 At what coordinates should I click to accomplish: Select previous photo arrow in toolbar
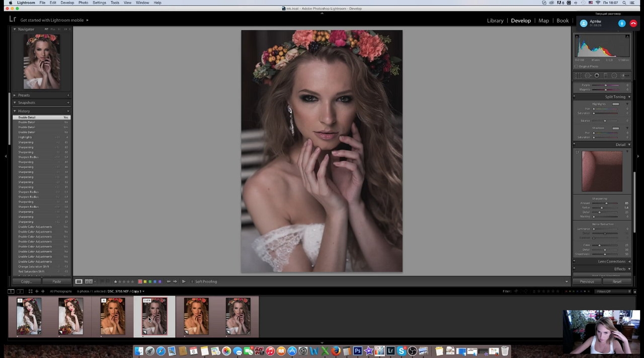[169, 281]
